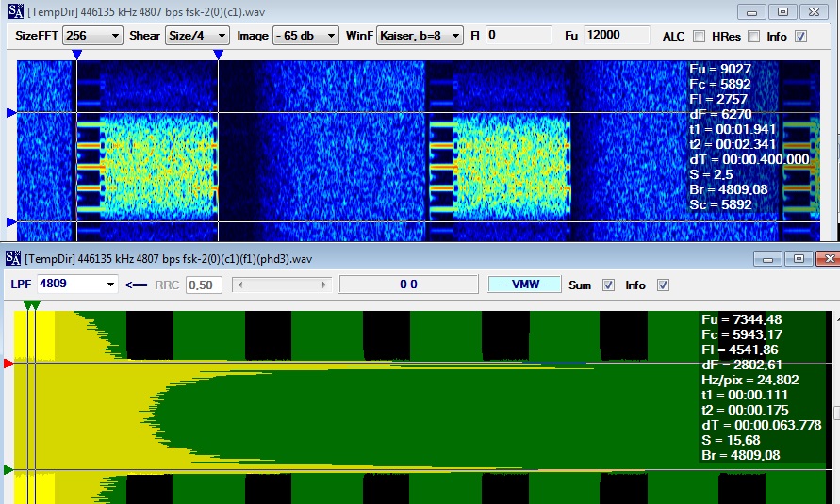Screen dimensions: 840x504
Task: Click the Br = 4809.08 value in spectrogram
Action: [729, 190]
